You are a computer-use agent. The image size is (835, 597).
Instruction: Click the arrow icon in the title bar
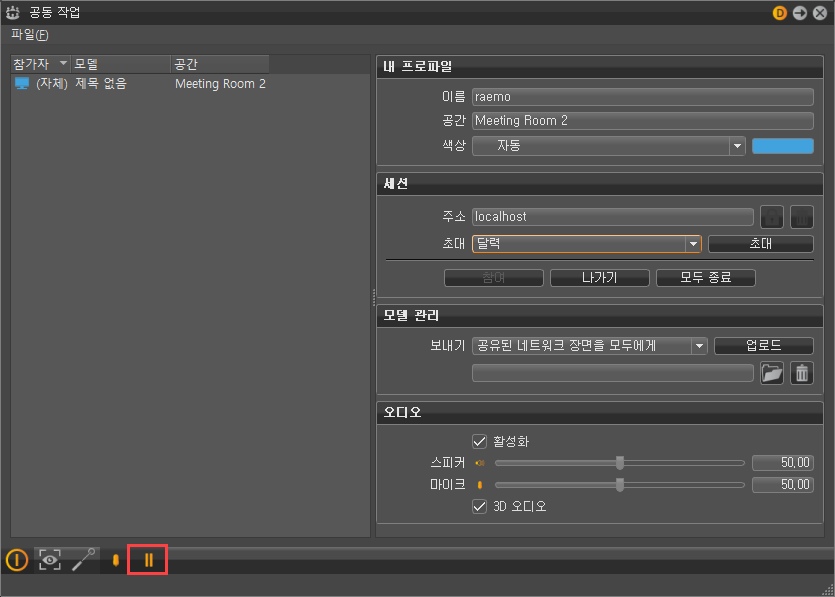click(x=800, y=13)
